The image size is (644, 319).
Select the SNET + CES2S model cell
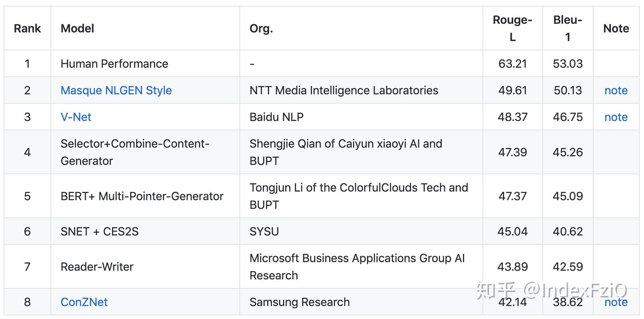[x=145, y=231]
